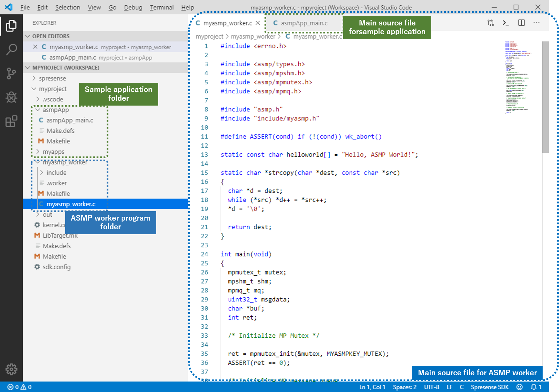Split the editor using the toolbar icon

(x=521, y=23)
